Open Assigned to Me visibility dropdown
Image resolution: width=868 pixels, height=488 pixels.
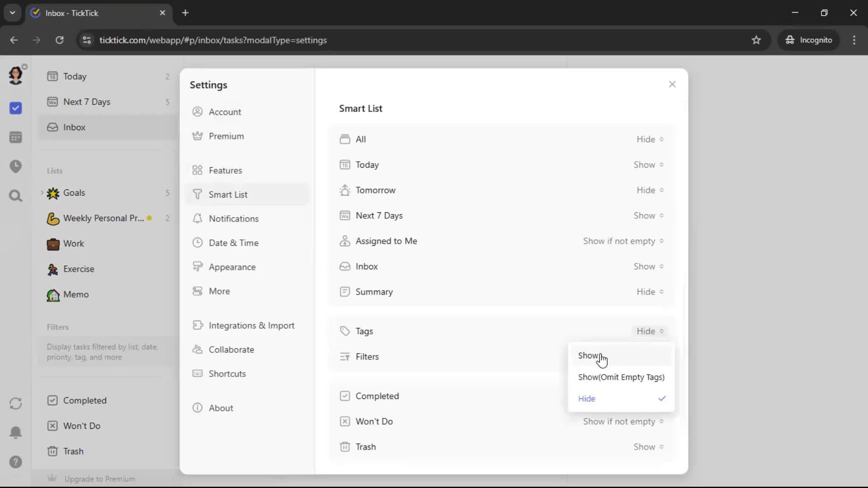tap(623, 241)
